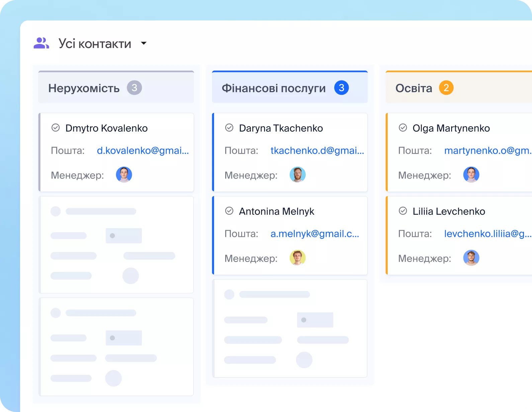Click manager avatar on Dmytro Kovalenko card
The height and width of the screenshot is (412, 532).
point(124,175)
